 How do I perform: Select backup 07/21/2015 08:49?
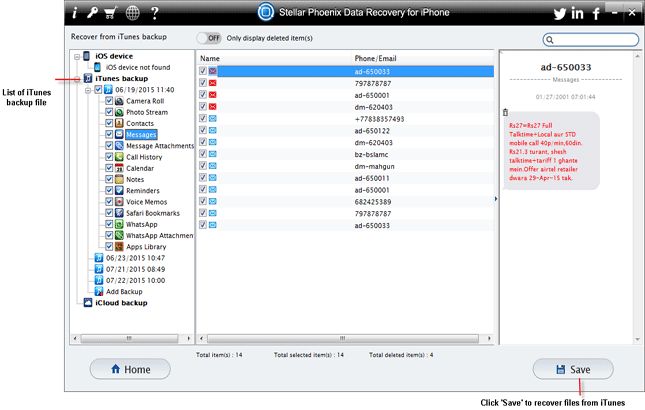[x=135, y=269]
